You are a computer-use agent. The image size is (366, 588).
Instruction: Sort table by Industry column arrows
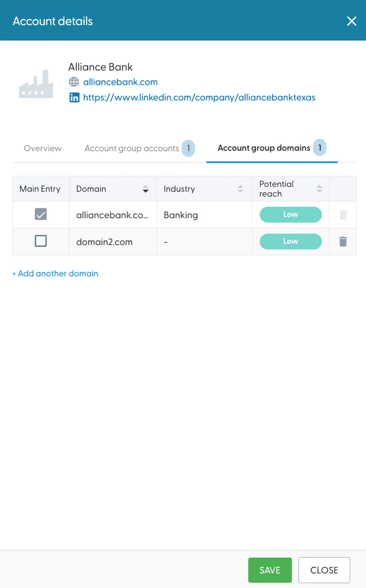tap(241, 189)
